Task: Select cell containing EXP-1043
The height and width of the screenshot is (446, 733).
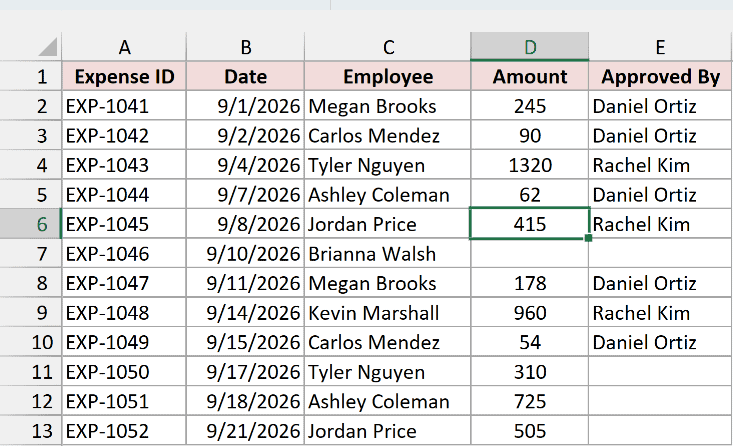Action: 124,165
